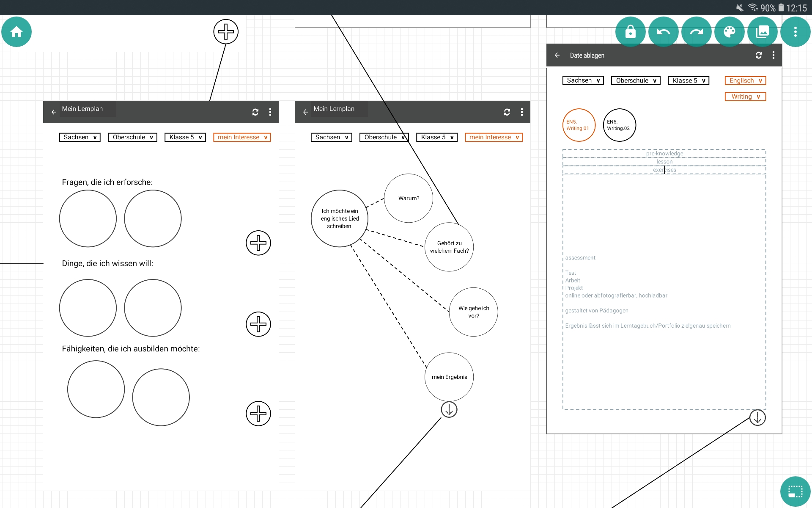Click the redo arrow button

click(x=696, y=32)
